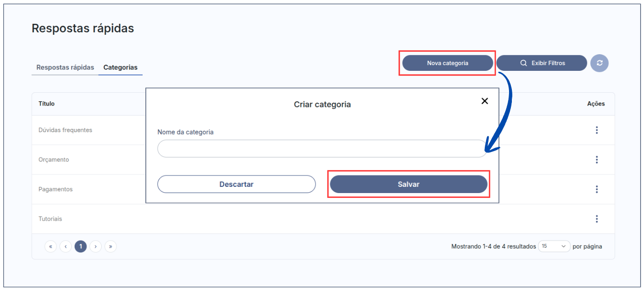Select page 1 in pagination
Screen dimensions: 644x291
point(81,246)
